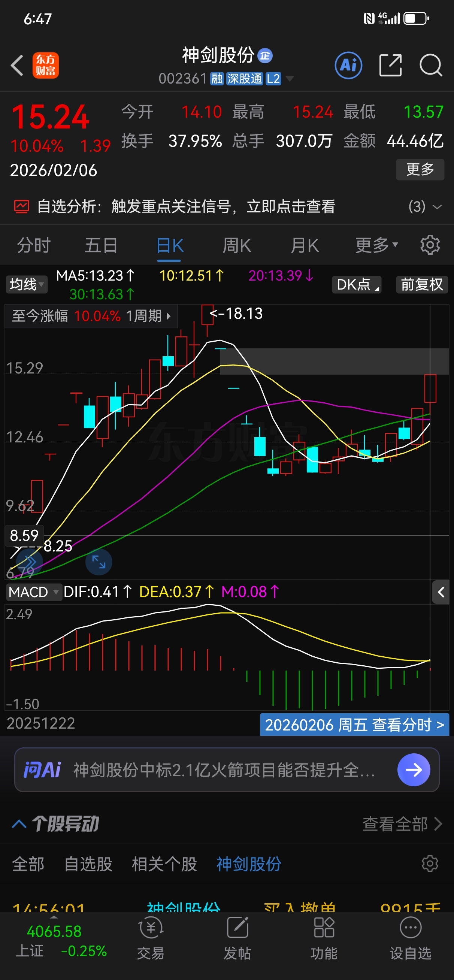Send the 问Ai question arrow button
This screenshot has height=980, width=454.
414,769
